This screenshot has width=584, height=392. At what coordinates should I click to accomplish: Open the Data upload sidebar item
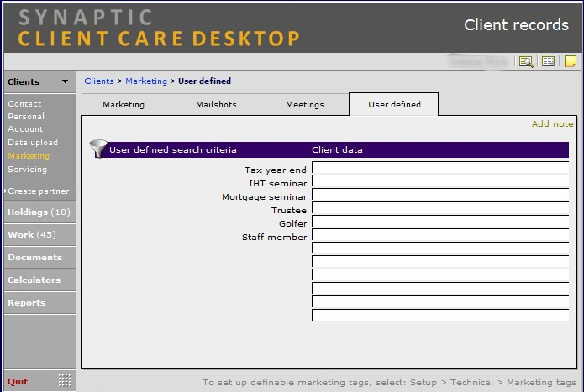tap(33, 143)
